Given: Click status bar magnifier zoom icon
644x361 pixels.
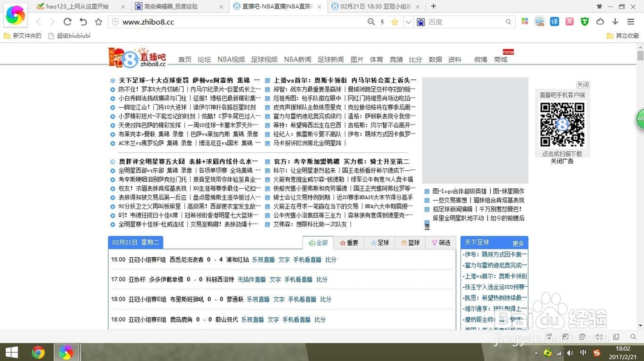Looking at the screenshot, I should tap(633, 337).
